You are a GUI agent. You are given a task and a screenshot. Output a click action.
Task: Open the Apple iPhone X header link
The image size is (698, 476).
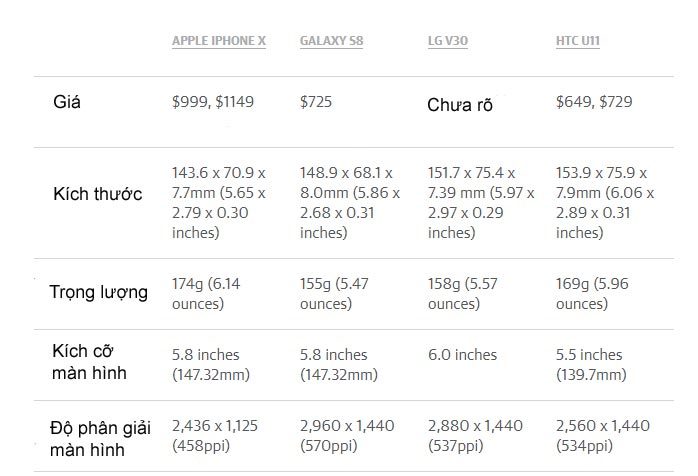[218, 41]
